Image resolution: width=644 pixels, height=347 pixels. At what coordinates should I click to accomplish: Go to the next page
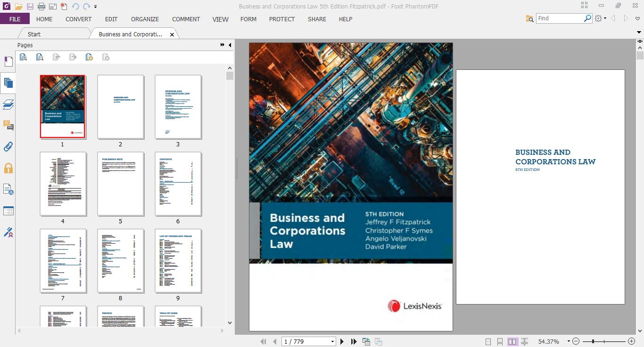click(x=342, y=341)
